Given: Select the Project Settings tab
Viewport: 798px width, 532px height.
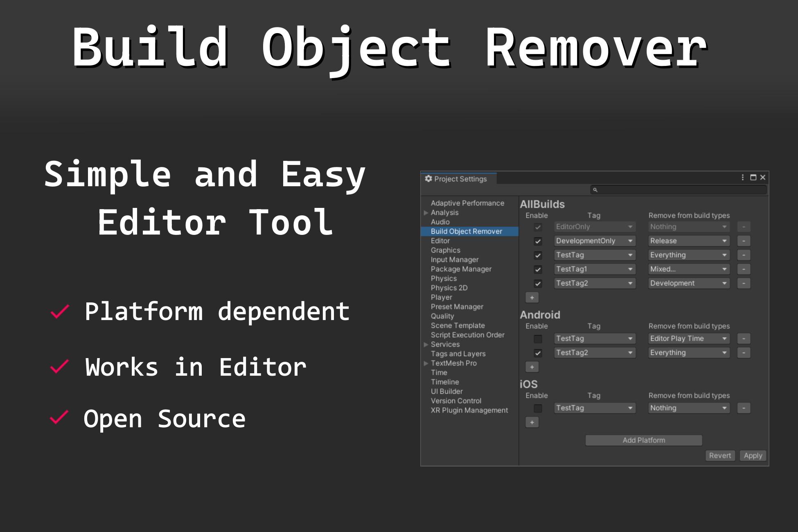Looking at the screenshot, I should coord(459,179).
